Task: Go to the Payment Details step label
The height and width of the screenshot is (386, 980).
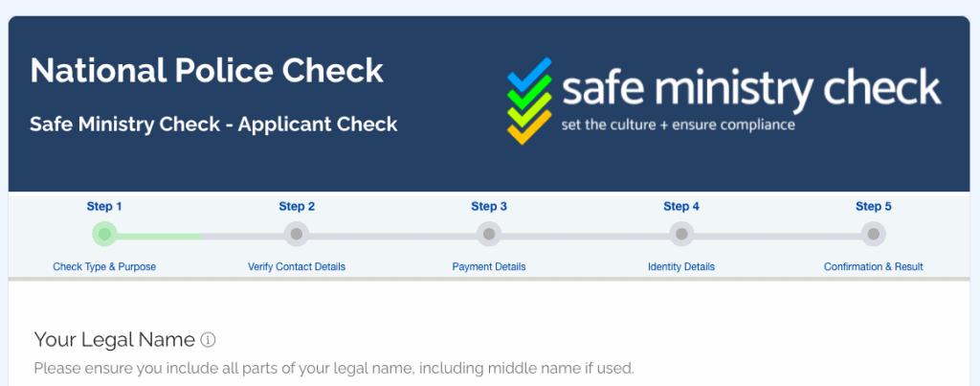Action: [489, 266]
